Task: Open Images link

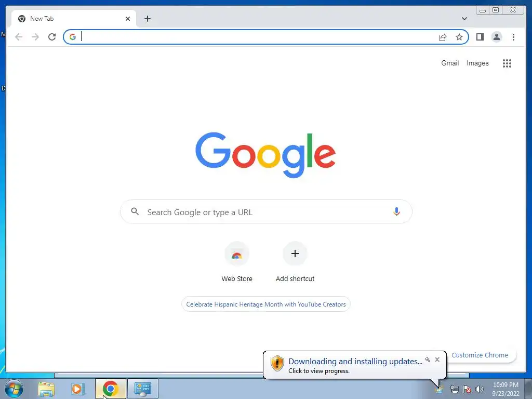Action: click(477, 63)
